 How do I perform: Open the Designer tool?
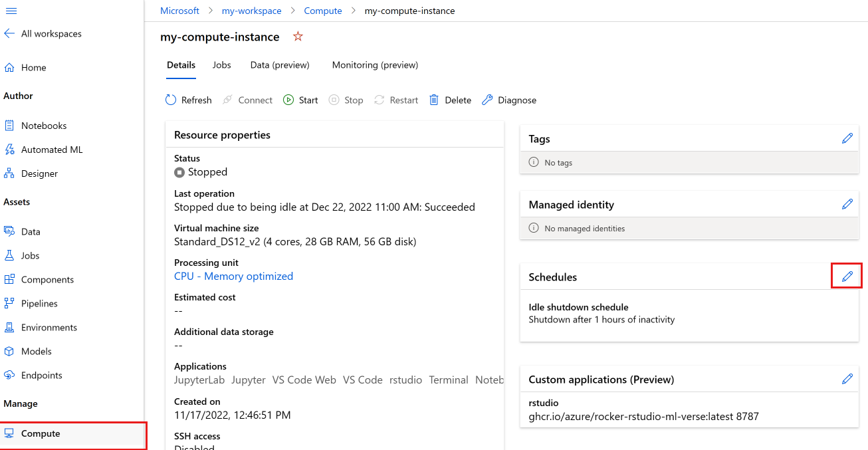pyautogui.click(x=41, y=173)
